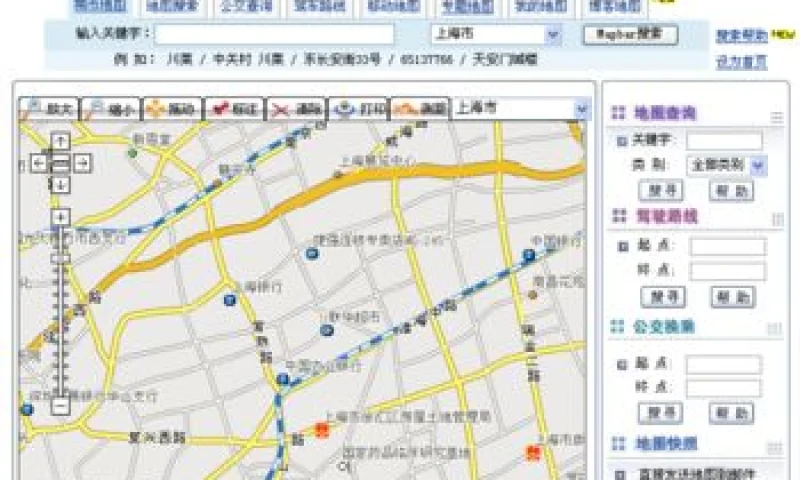Screen dimensions: 800x480
Task: Open the 上海市 dropdown in the map toolbar
Action: 582,109
